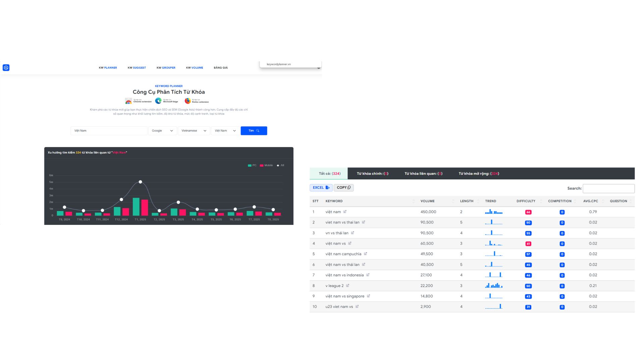The image size is (644, 362).
Task: Click the edit icon beside 'việt nam'
Action: click(x=345, y=212)
